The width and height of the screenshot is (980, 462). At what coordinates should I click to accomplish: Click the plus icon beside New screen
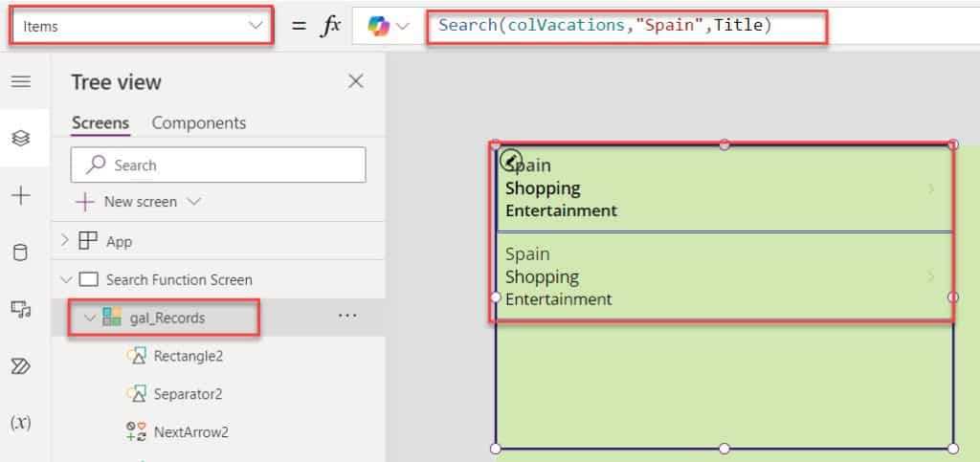pyautogui.click(x=84, y=202)
